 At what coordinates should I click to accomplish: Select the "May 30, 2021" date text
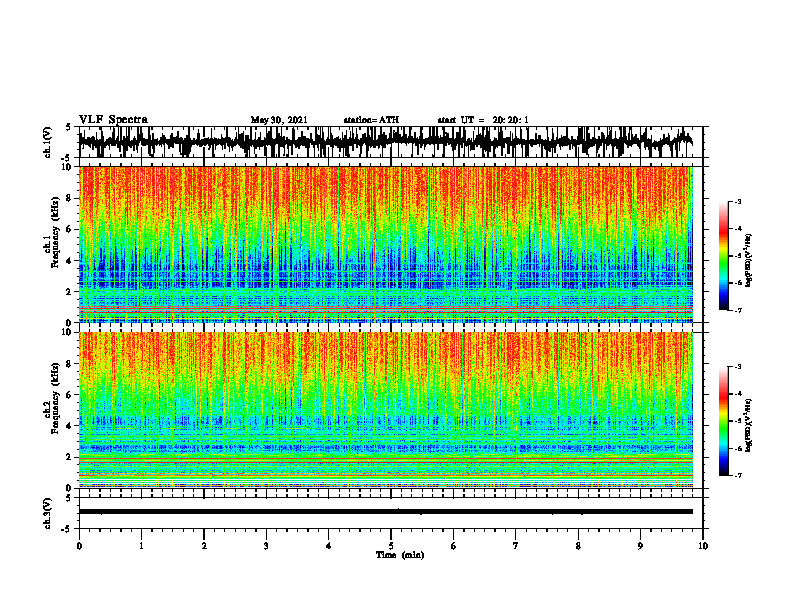tap(279, 120)
